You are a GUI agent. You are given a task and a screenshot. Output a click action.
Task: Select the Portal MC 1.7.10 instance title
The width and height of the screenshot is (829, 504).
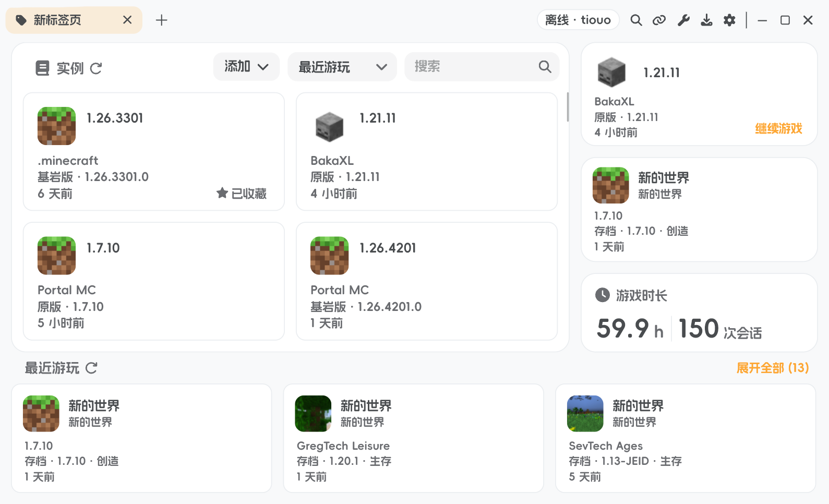pyautogui.click(x=103, y=248)
